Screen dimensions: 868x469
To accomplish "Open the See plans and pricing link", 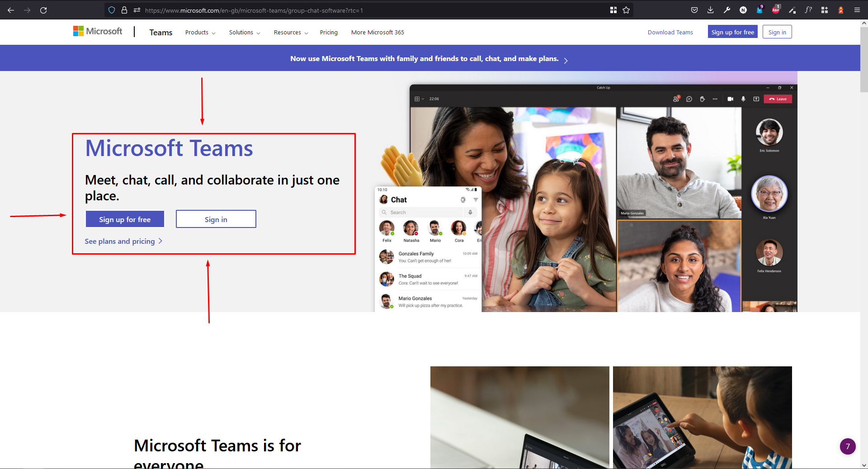I will (x=120, y=242).
